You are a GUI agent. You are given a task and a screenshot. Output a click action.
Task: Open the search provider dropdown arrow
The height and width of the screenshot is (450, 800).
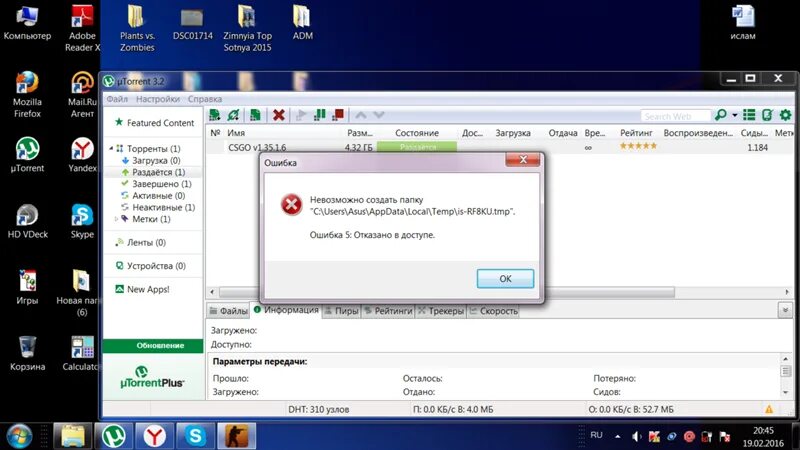[x=735, y=115]
